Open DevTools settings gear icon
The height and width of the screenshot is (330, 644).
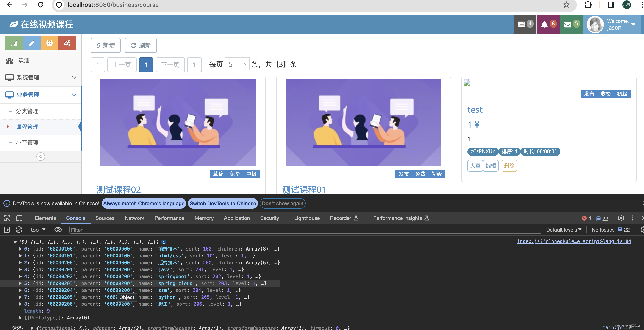click(x=621, y=218)
